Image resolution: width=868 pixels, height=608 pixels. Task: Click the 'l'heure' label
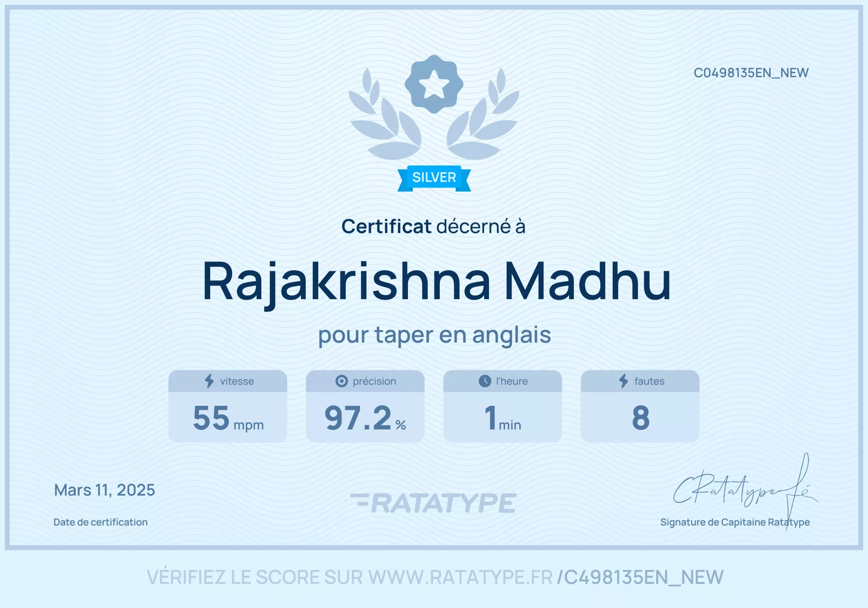512,381
